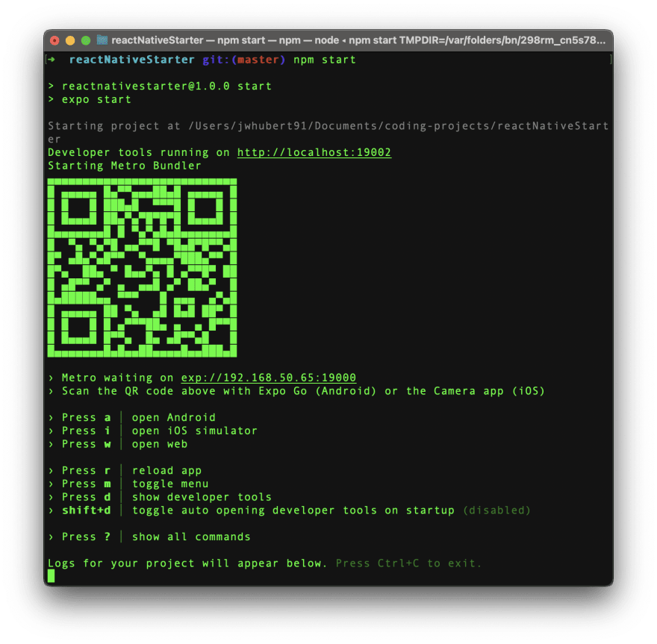
Task: Click the 'reactNativeStarter' directory name in prompt
Action: tap(132, 60)
